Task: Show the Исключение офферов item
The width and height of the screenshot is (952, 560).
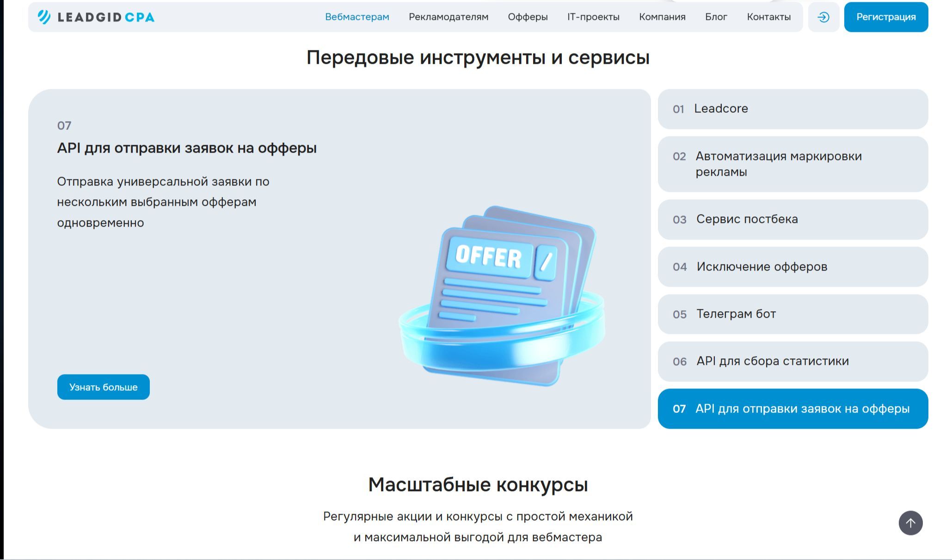Action: coord(792,267)
